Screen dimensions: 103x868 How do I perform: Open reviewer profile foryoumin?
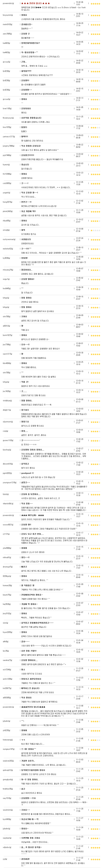[x=8, y=15]
